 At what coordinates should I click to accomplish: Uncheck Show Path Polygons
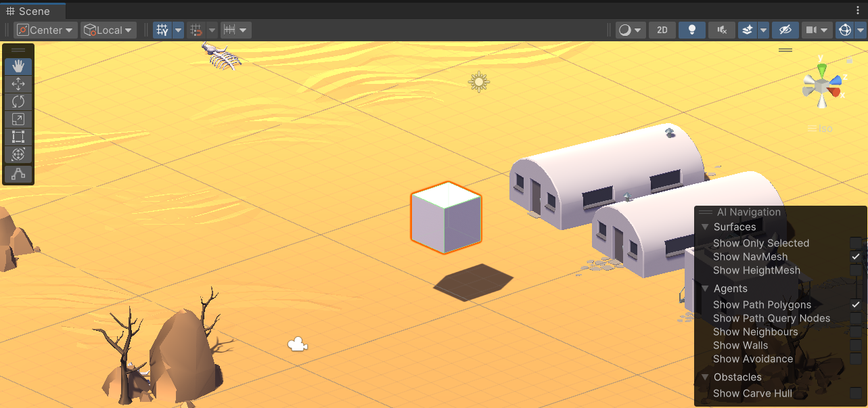coord(856,304)
